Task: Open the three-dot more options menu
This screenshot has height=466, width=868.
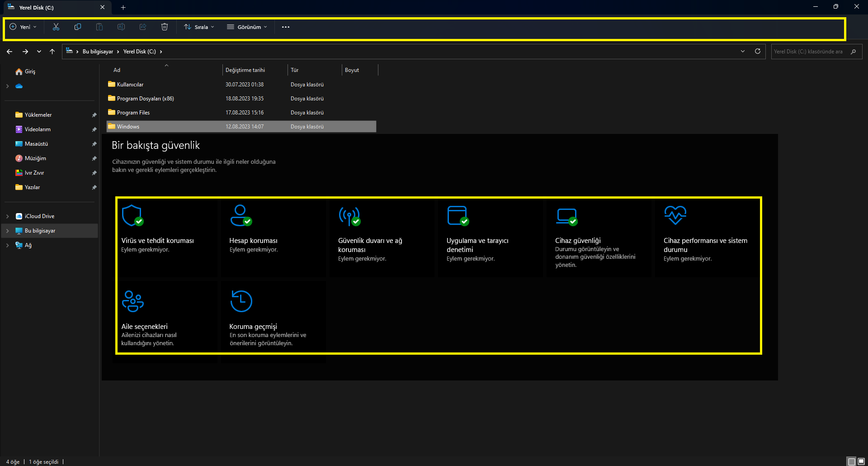Action: (286, 27)
